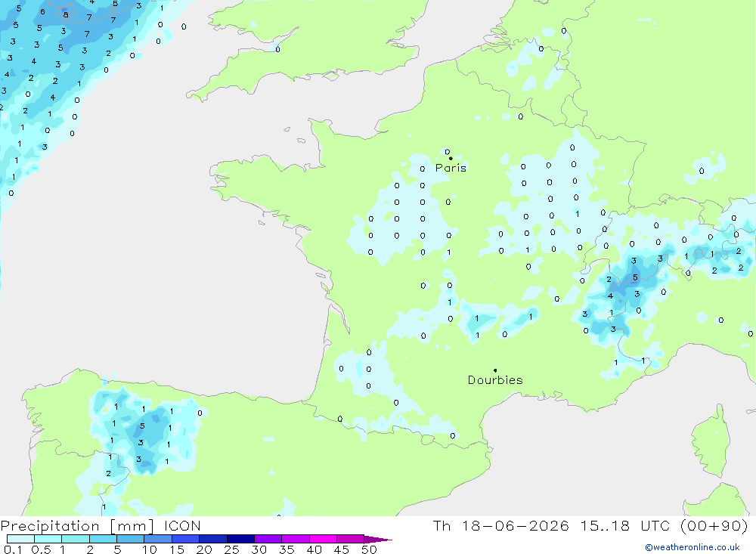Pick the 40–45 mm legend swatch
Image resolution: width=756 pixels, height=554 pixels.
tap(323, 539)
